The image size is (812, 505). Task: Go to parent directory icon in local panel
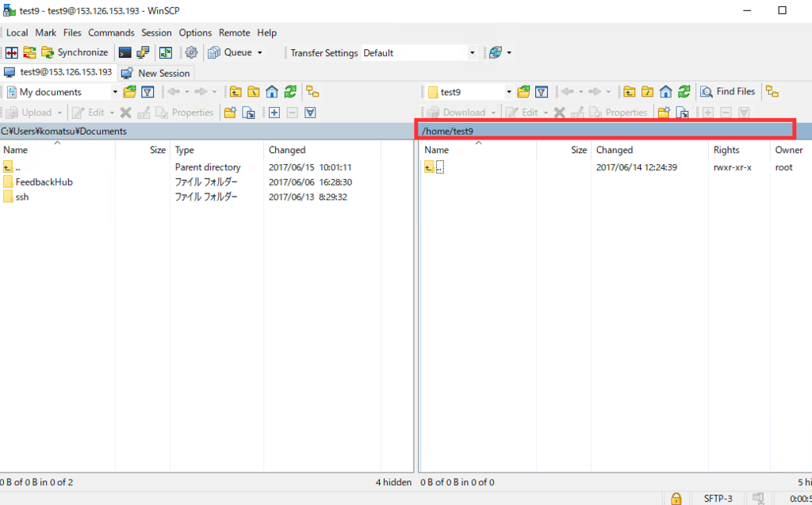236,92
